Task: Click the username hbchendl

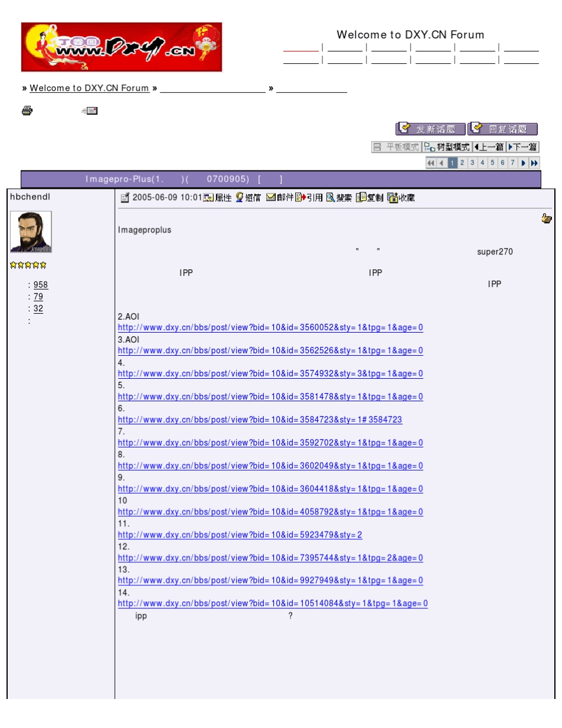Action: 30,196
